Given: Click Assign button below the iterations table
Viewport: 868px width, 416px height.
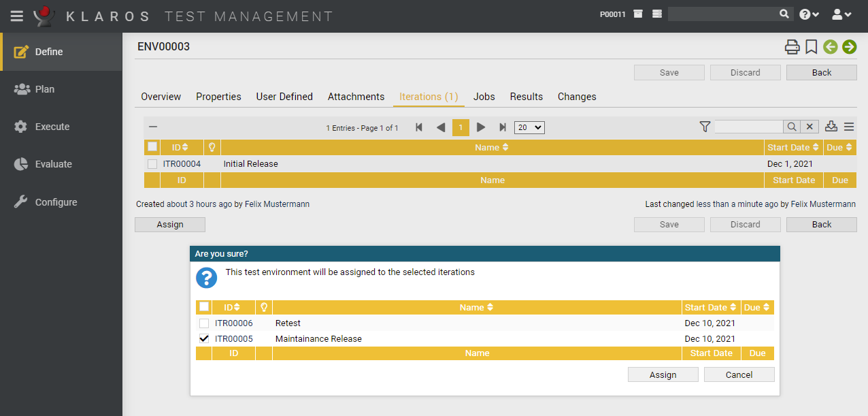Looking at the screenshot, I should pyautogui.click(x=170, y=225).
